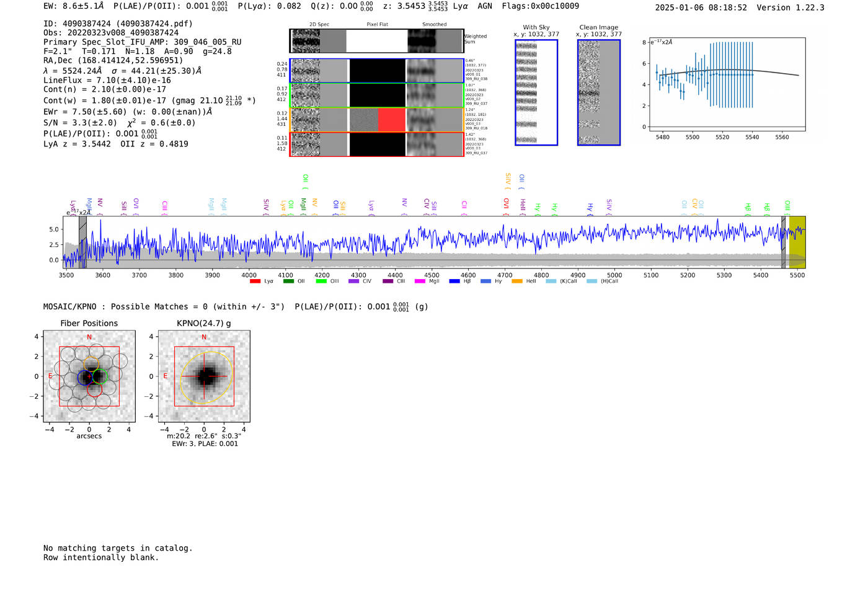
Task: Click the Obs: 20220323v008_4090387424 line
Action: coord(111,33)
